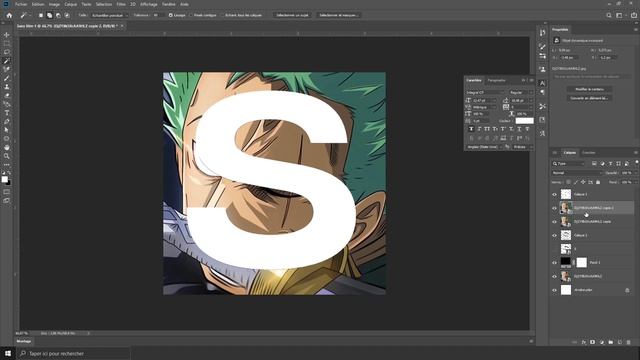Image resolution: width=640 pixels, height=360 pixels.
Task: Open the Paragraph panel dock icon
Action: tap(542, 93)
